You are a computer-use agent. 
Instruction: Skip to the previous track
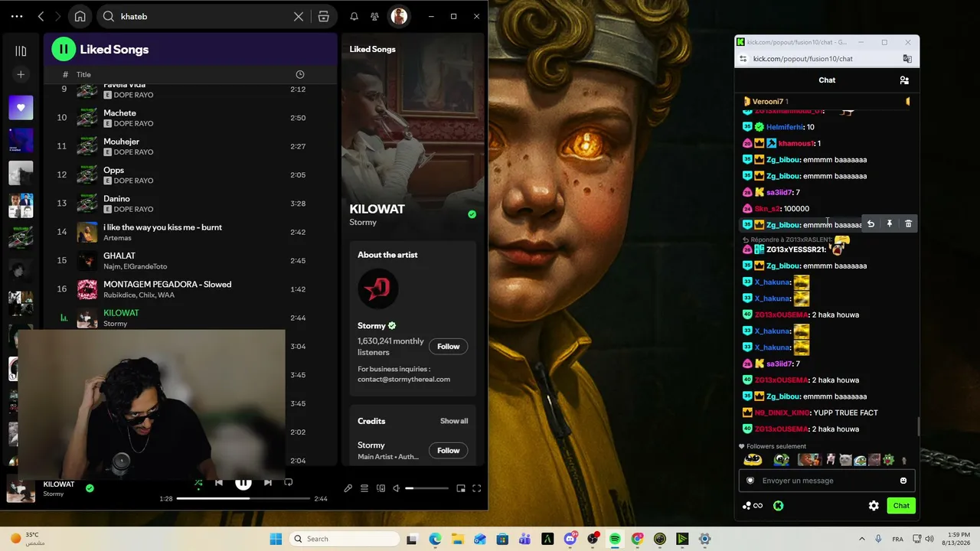219,482
